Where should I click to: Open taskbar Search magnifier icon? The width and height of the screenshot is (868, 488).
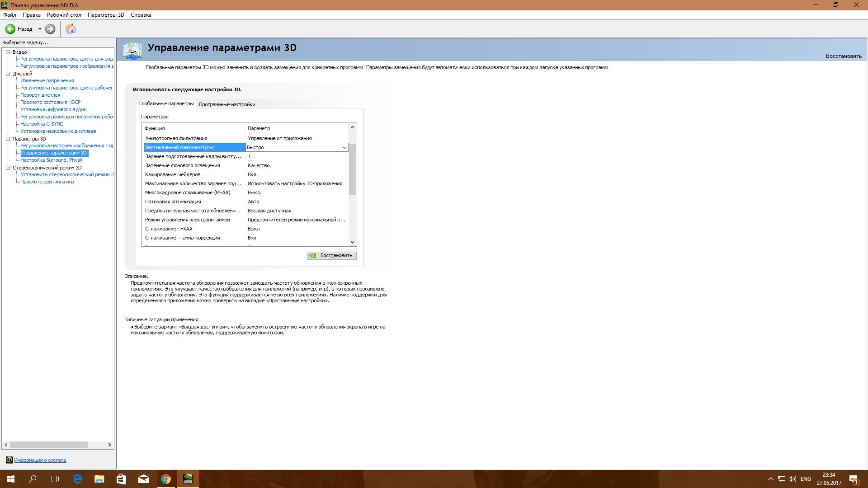point(33,479)
